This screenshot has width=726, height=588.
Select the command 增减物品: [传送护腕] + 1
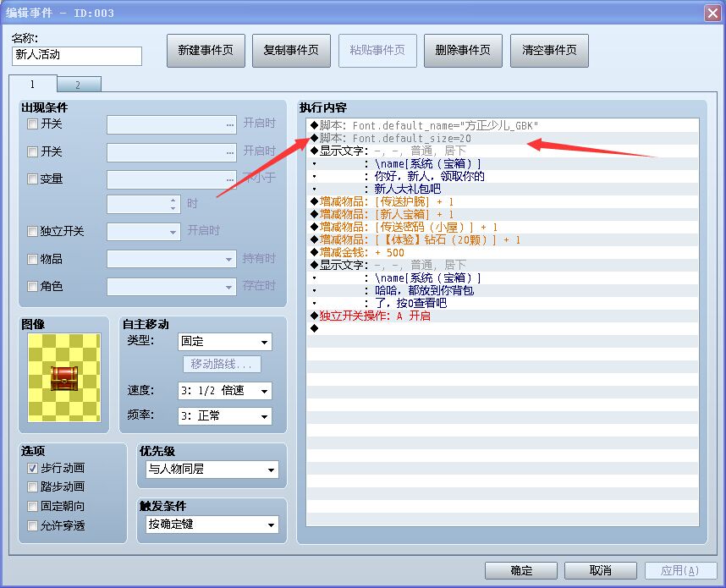(503, 202)
